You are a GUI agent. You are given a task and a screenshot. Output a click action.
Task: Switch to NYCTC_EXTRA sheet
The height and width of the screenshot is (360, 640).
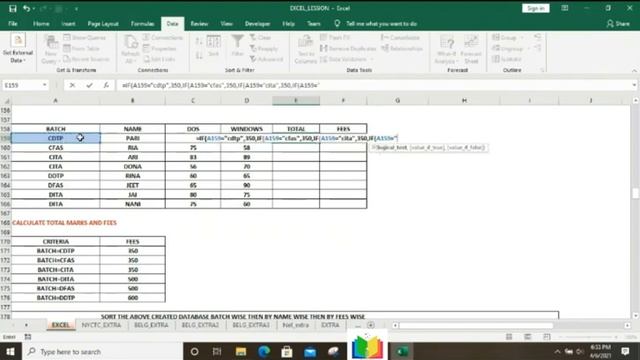point(101,325)
